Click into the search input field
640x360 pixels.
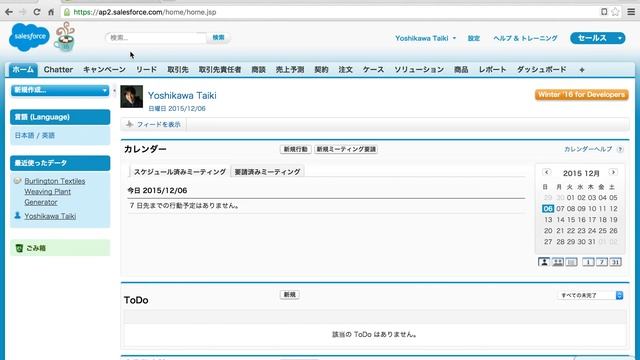click(x=156, y=38)
